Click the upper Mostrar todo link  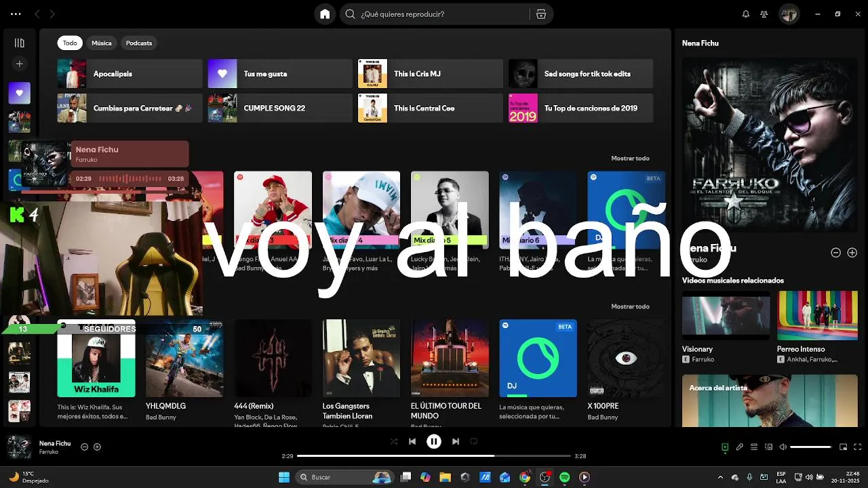[x=630, y=159]
